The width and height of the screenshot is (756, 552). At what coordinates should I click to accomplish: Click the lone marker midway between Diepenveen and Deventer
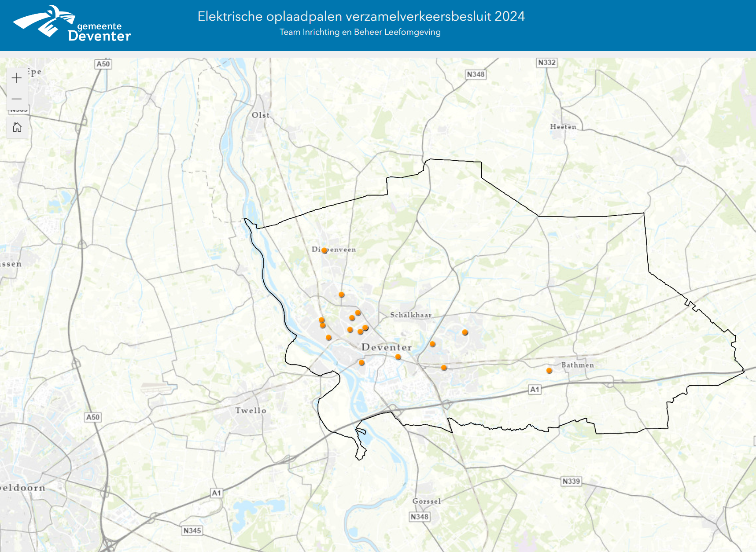coord(342,294)
